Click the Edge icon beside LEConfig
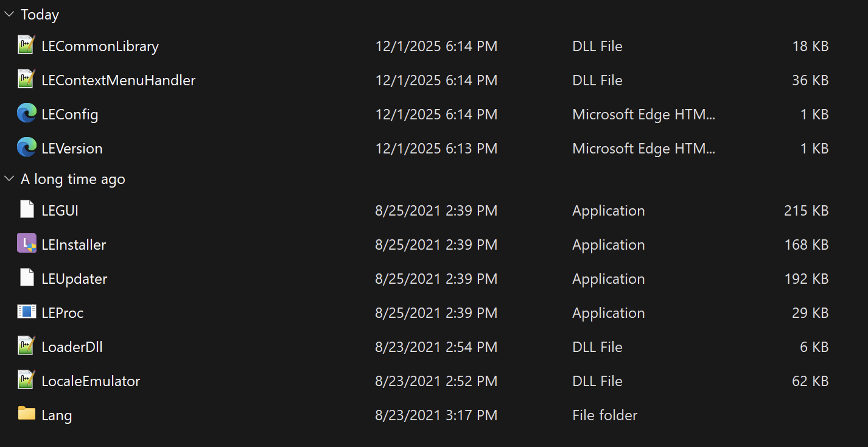Image resolution: width=868 pixels, height=447 pixels. click(26, 113)
